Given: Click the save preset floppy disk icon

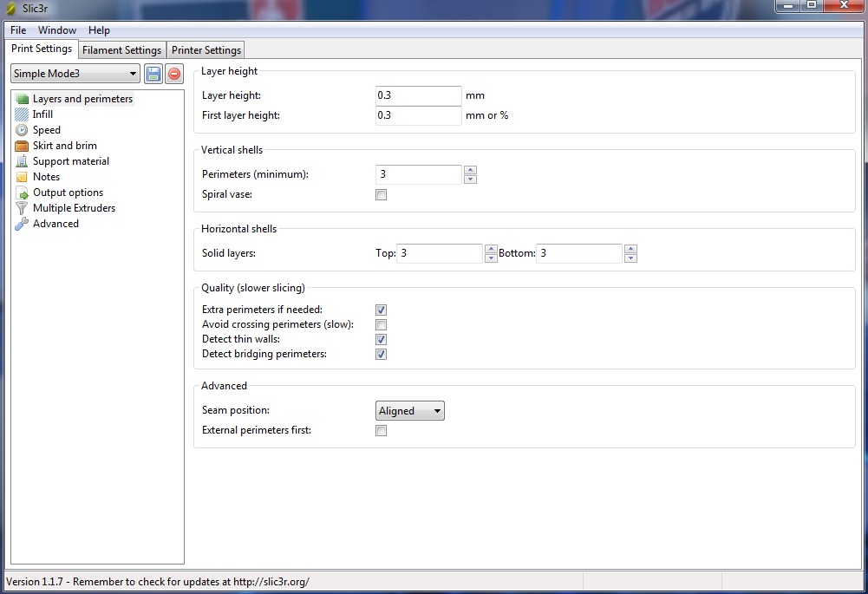Looking at the screenshot, I should point(153,75).
